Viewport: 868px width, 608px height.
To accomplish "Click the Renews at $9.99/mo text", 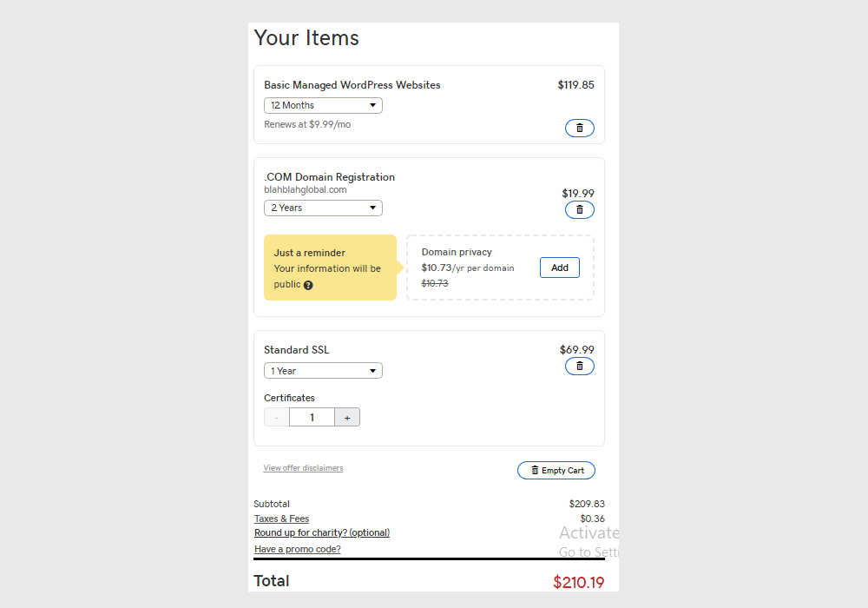I will point(307,124).
